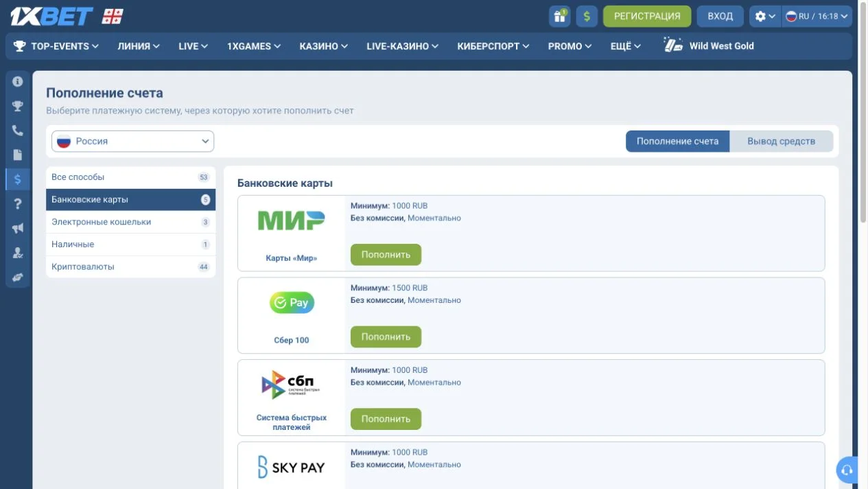
Task: Select the Электронные кошельки category
Action: click(130, 222)
